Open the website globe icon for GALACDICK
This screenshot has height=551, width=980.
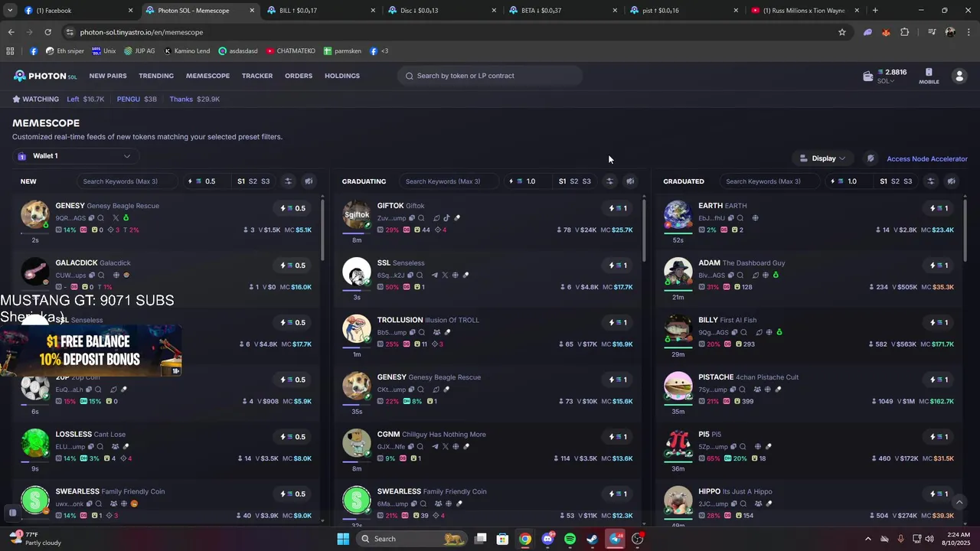[x=116, y=275]
